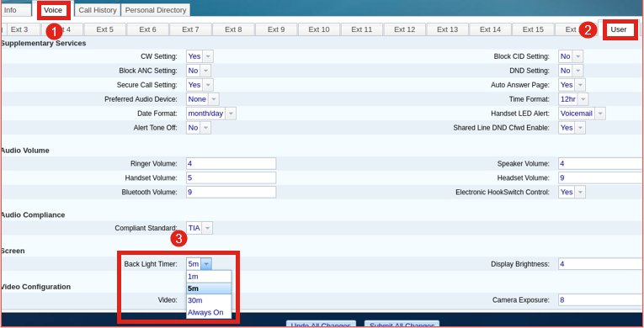The image size is (644, 328).
Task: Open the Compliant Standard dropdown
Action: point(200,228)
